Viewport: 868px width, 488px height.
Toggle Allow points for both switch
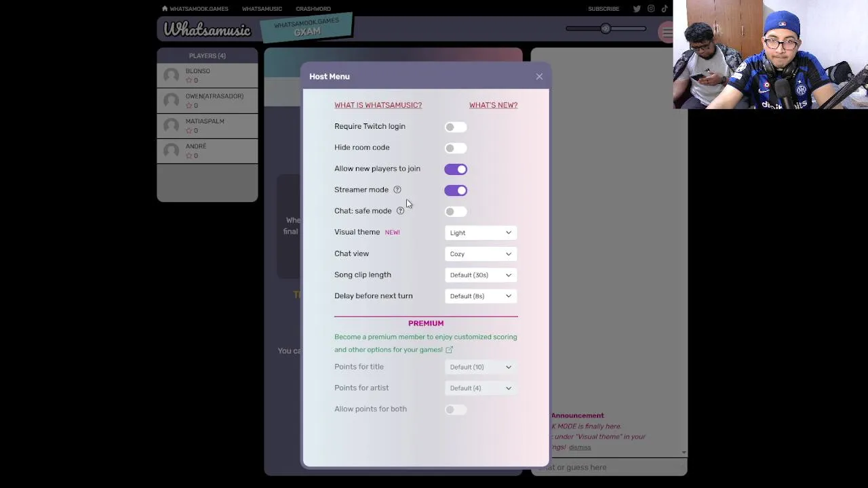[x=456, y=409]
